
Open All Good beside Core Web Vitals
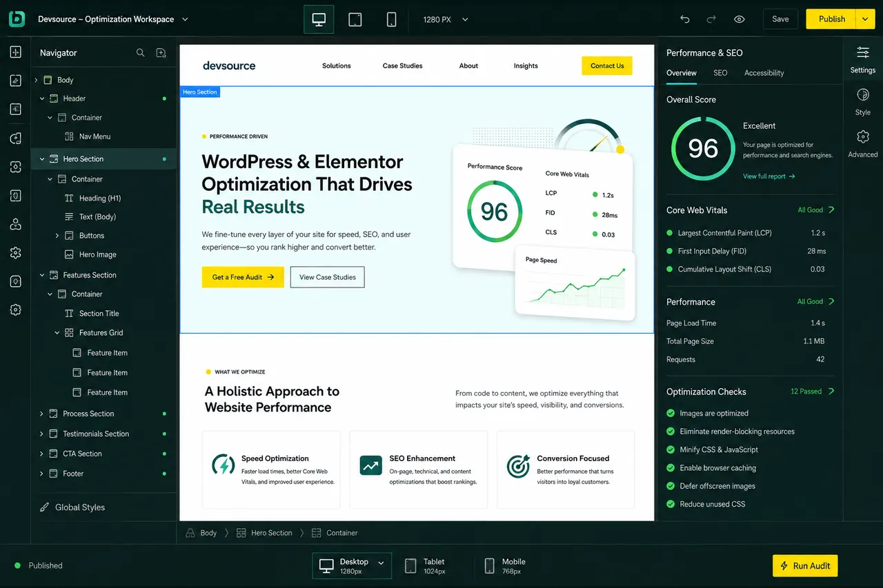pyautogui.click(x=816, y=210)
